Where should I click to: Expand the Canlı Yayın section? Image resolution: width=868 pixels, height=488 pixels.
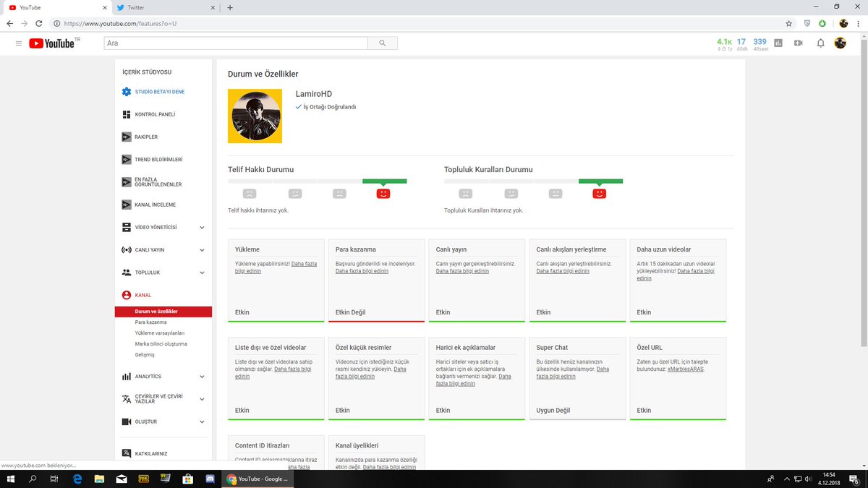tap(201, 250)
